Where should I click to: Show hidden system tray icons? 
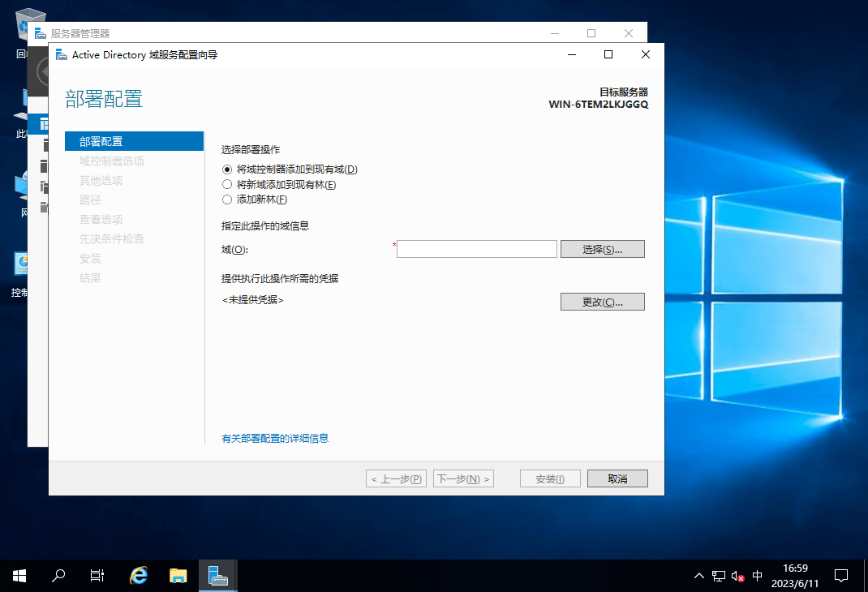point(699,576)
